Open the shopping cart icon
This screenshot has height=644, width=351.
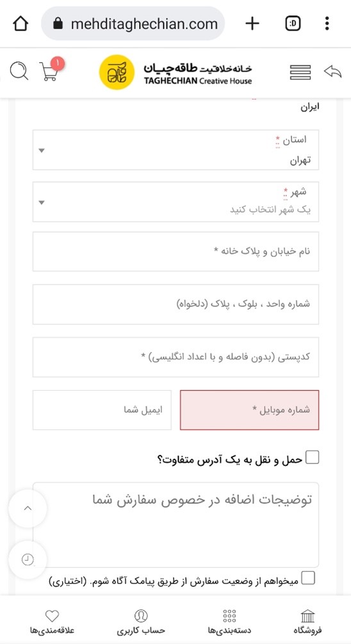pos(49,70)
